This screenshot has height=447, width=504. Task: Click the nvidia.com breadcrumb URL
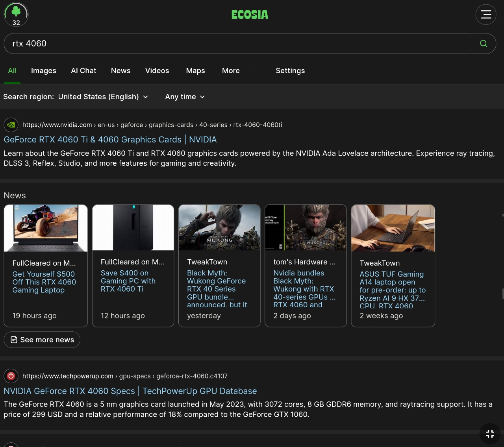click(x=152, y=125)
